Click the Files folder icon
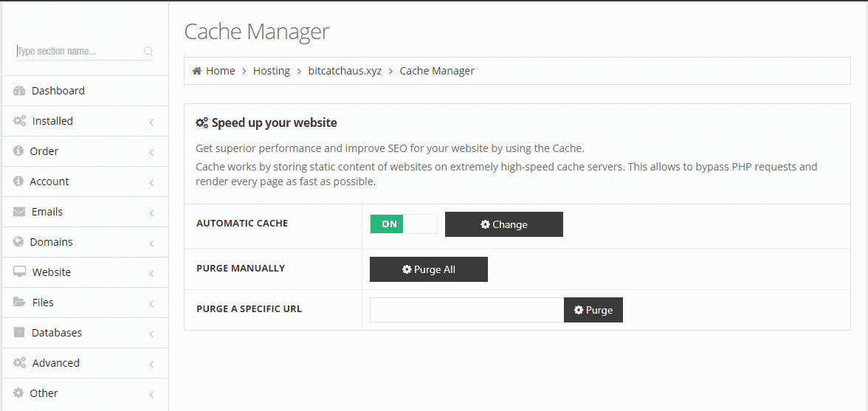Image resolution: width=868 pixels, height=411 pixels. [x=19, y=303]
